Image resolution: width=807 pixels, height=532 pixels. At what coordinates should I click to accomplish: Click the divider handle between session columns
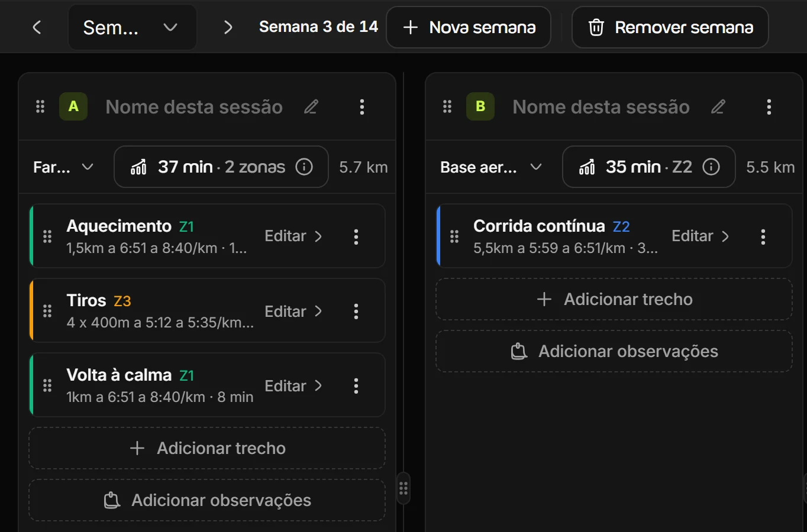coord(403,488)
